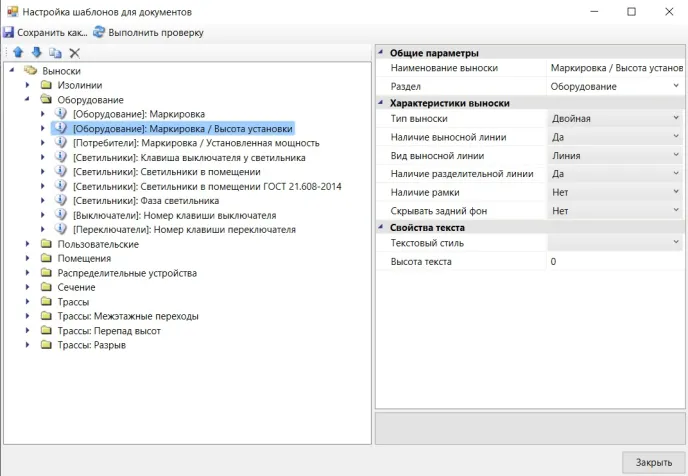The height and width of the screenshot is (476, 688).
Task: Click the copy template icon
Action: pyautogui.click(x=55, y=52)
